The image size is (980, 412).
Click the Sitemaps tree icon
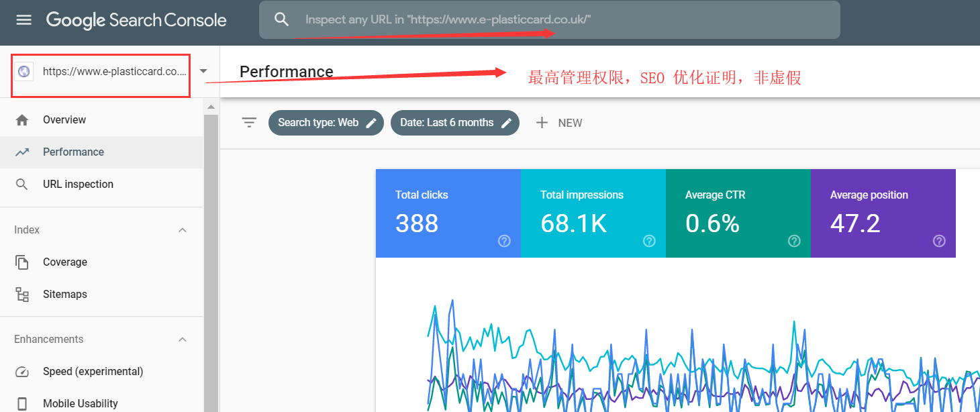point(22,294)
